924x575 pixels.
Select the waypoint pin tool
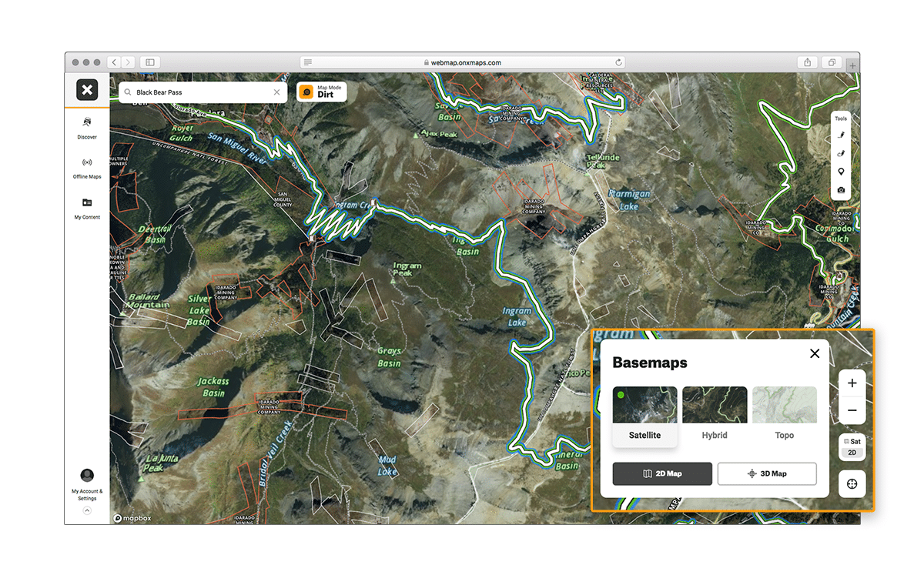tap(841, 172)
